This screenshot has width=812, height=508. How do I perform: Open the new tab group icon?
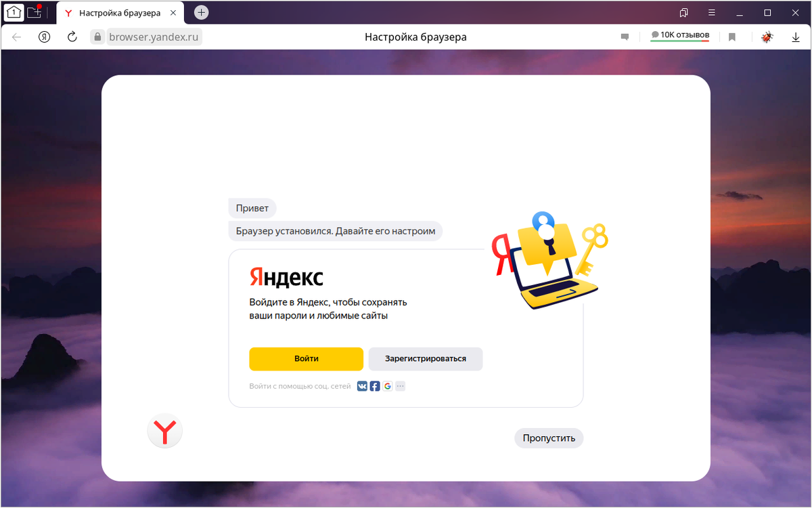(35, 12)
